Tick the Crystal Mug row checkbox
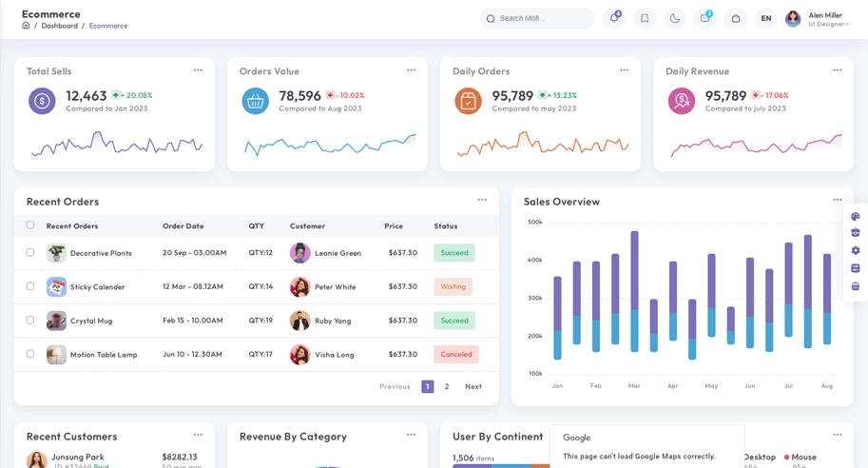 coord(30,321)
